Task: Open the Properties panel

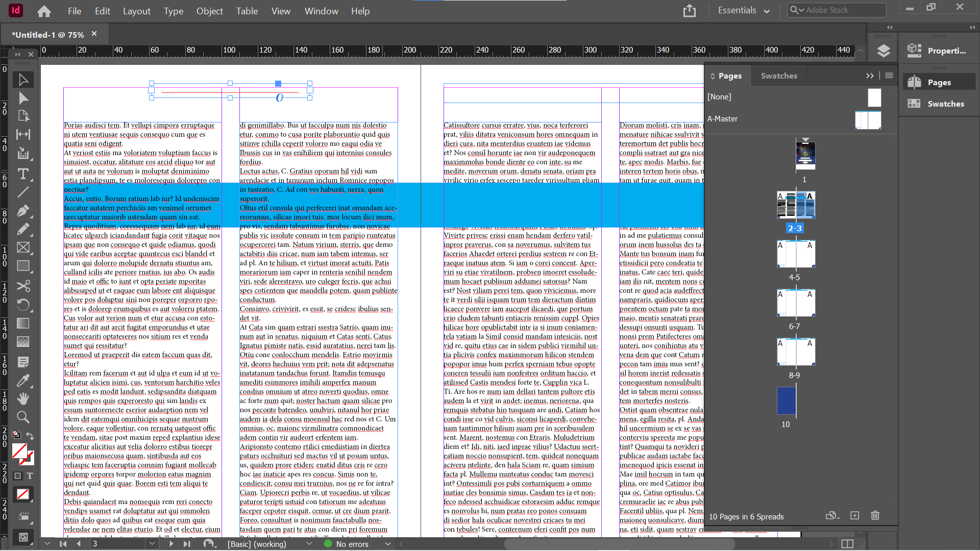Action: click(x=941, y=51)
